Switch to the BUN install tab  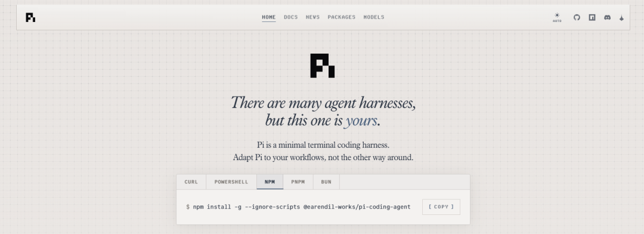(326, 182)
